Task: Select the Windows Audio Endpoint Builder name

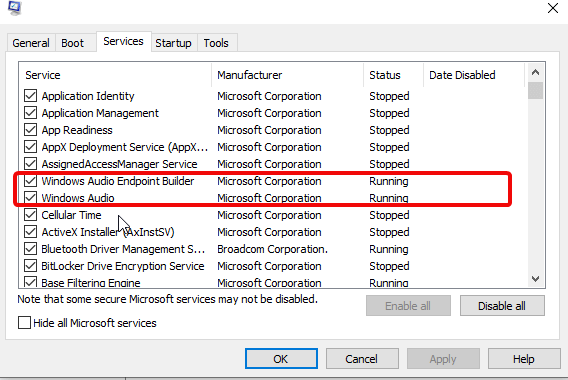Action: 118,181
